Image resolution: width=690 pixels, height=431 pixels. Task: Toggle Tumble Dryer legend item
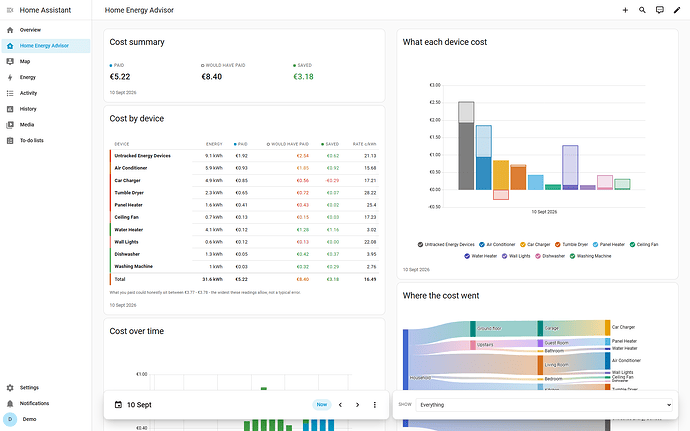click(572, 244)
